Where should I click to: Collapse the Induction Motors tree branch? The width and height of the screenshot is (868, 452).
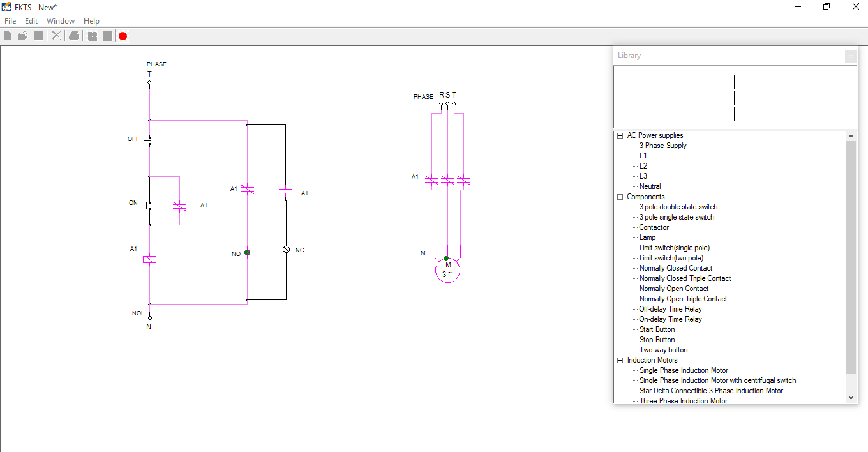point(620,360)
